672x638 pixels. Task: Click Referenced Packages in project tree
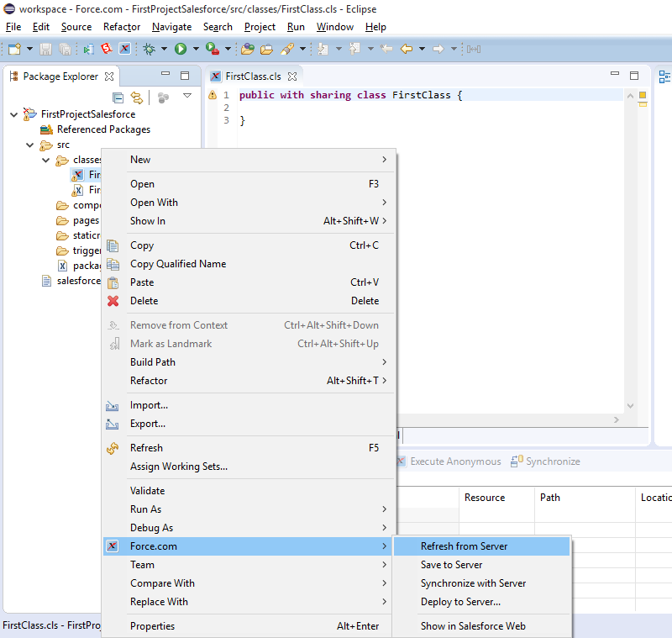tap(103, 129)
